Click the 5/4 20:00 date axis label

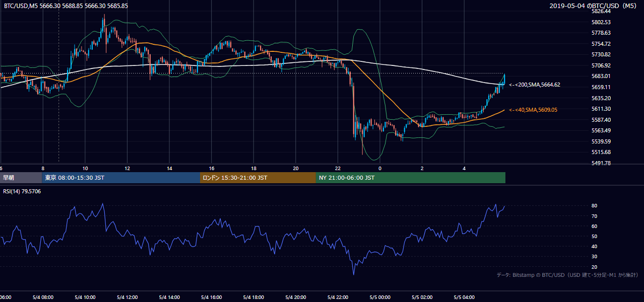[296, 297]
